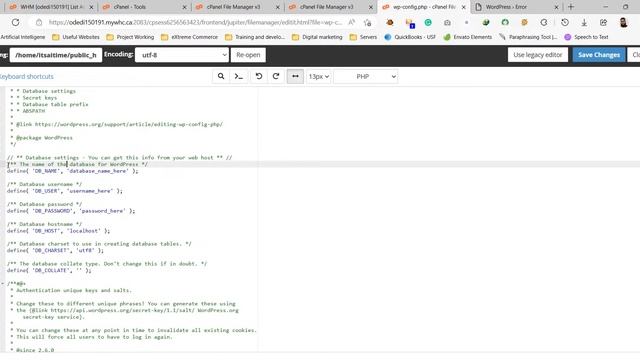Click the site info lock icon
Viewport: 640px width, 360px height.
[39, 22]
